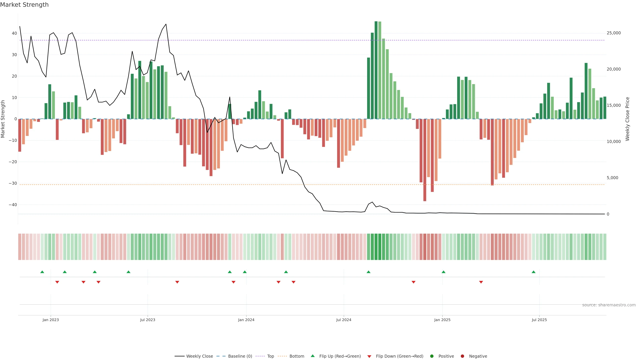The image size is (644, 362).
Task: Click the green Positive circle in the legend
Action: (x=432, y=356)
